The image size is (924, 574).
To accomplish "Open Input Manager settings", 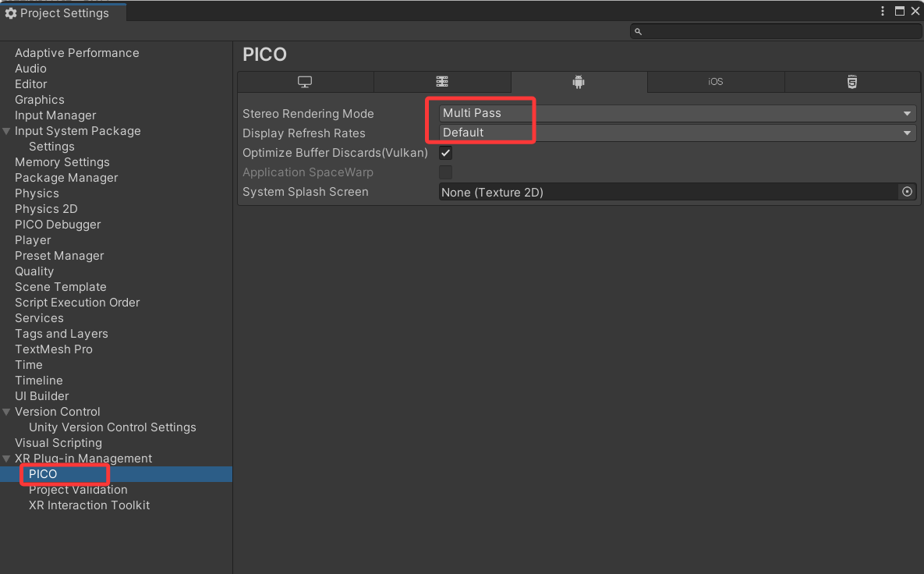I will (x=55, y=115).
